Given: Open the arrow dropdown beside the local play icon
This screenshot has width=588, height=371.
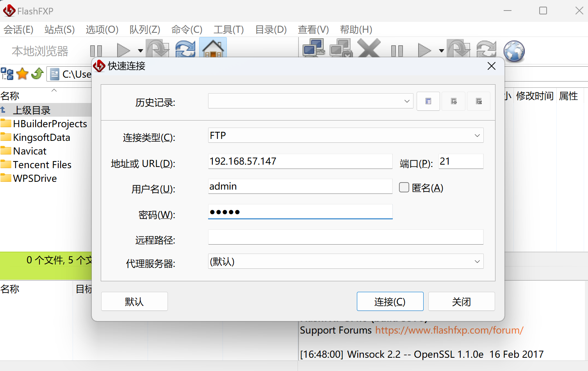Looking at the screenshot, I should [x=141, y=51].
